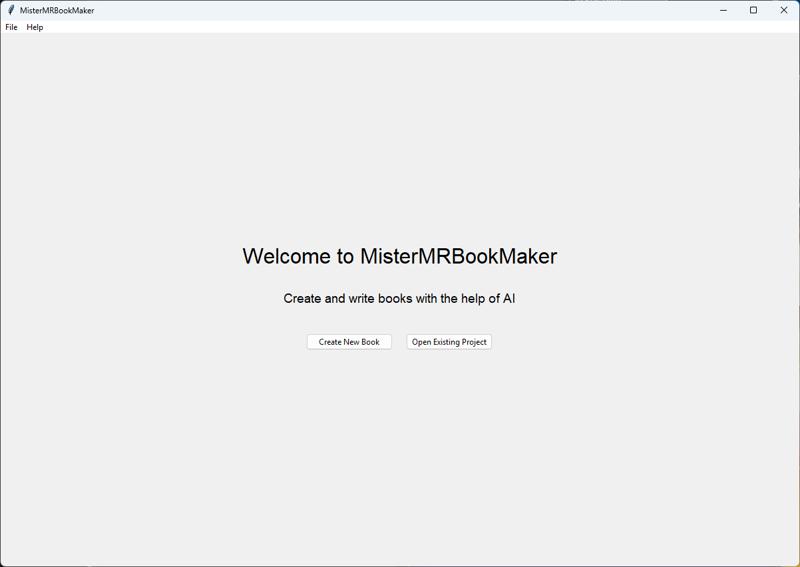Click the MisterMRBookMaker window title text
Viewport: 800px width, 567px height.
click(x=57, y=10)
